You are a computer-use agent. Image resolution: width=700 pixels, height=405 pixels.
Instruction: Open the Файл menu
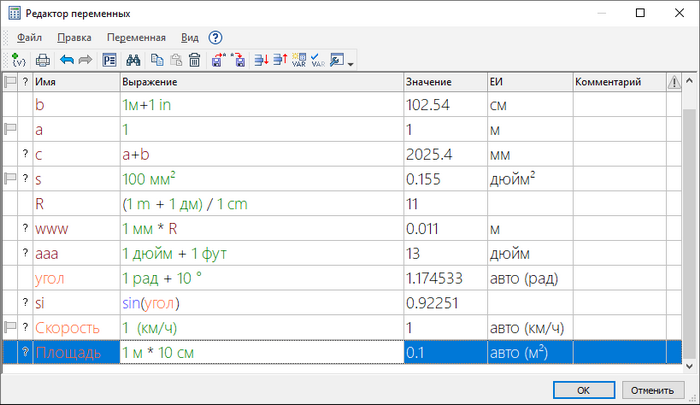coord(29,37)
